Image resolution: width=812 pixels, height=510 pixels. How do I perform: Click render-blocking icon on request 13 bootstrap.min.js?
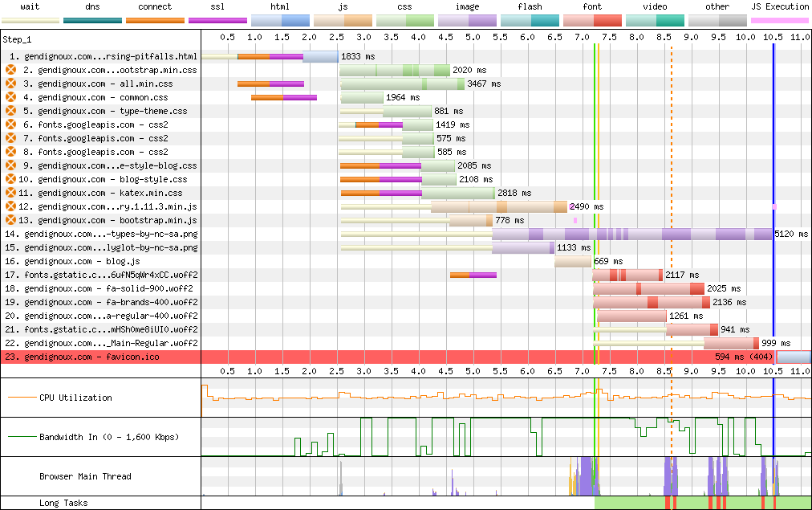(10, 221)
